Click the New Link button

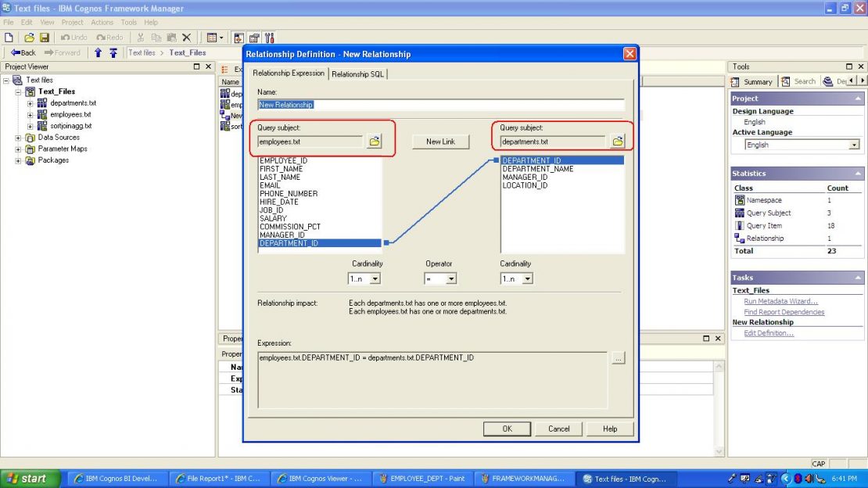(440, 142)
